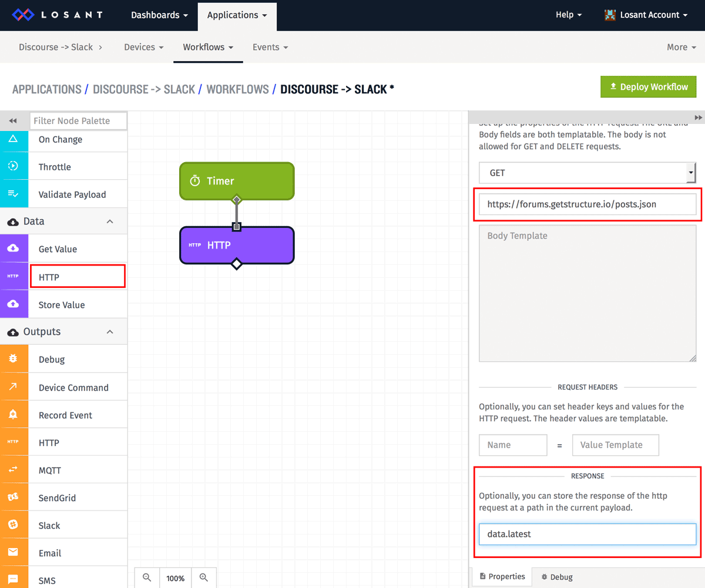Select the Device Command palette label

click(73, 388)
